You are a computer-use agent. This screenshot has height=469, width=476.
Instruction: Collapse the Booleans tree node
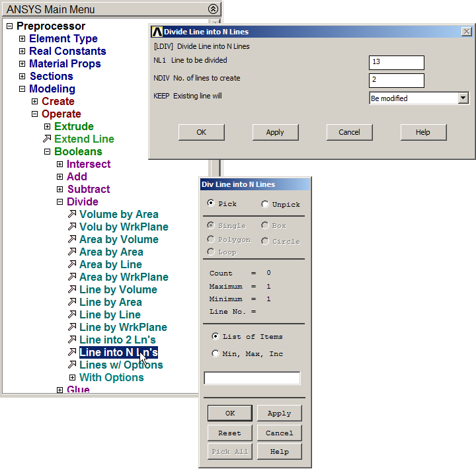48,152
